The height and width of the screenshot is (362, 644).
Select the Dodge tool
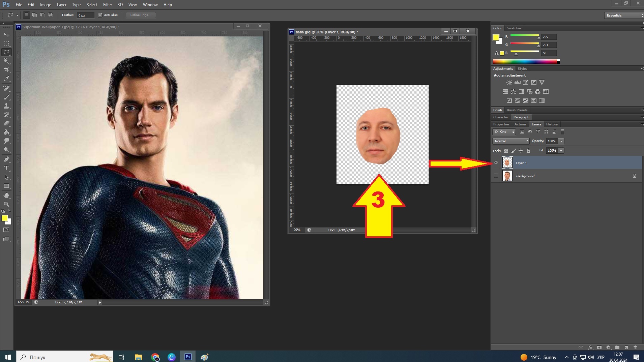(x=6, y=150)
